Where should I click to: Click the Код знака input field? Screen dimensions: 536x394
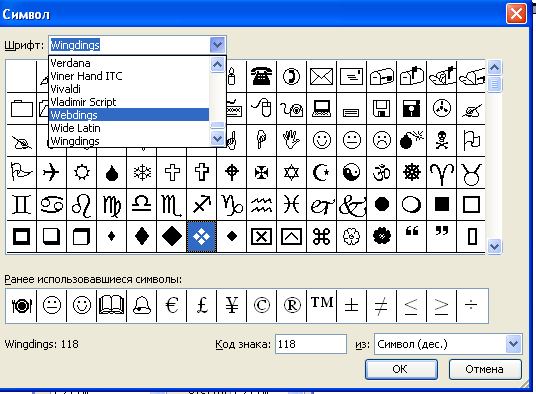pos(311,344)
